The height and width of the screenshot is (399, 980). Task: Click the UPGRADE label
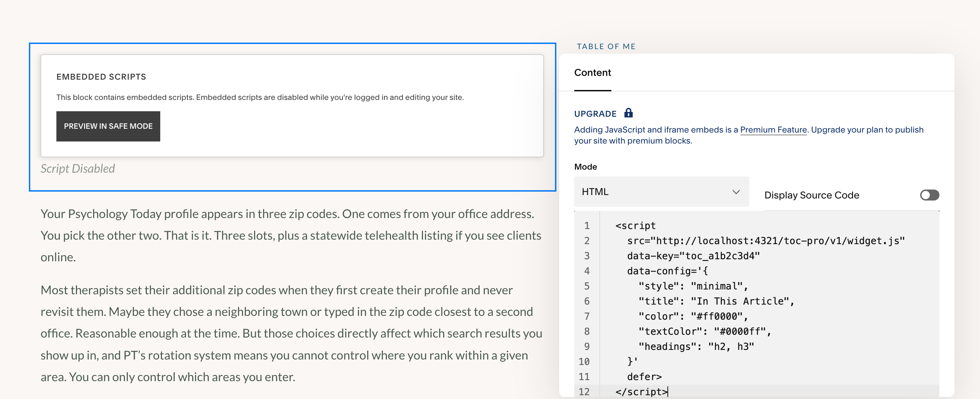595,113
